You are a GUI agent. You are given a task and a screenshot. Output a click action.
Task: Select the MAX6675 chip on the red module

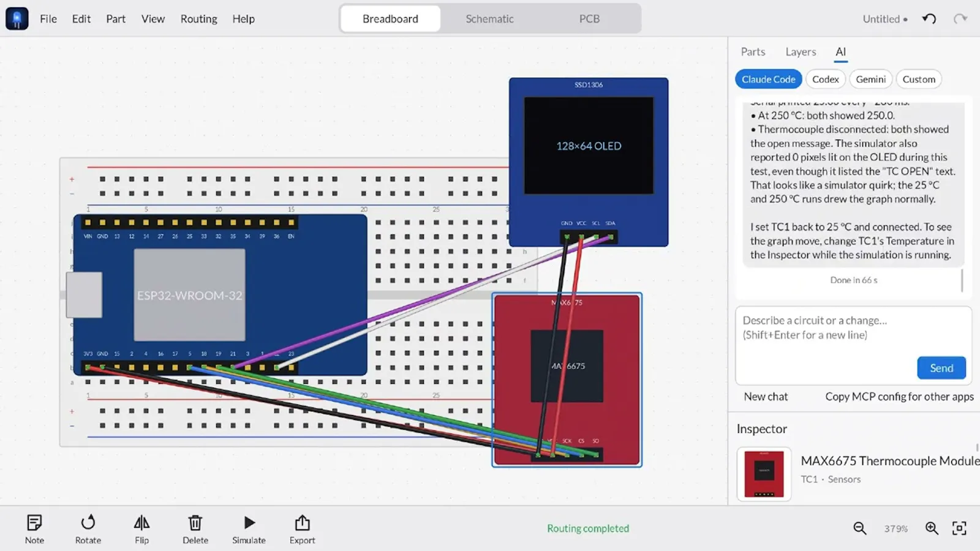(x=567, y=366)
